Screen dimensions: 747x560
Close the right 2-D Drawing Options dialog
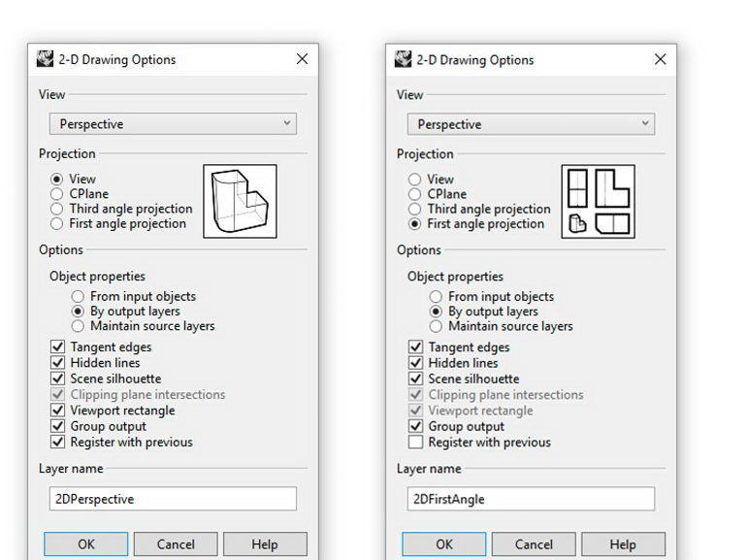tap(661, 59)
